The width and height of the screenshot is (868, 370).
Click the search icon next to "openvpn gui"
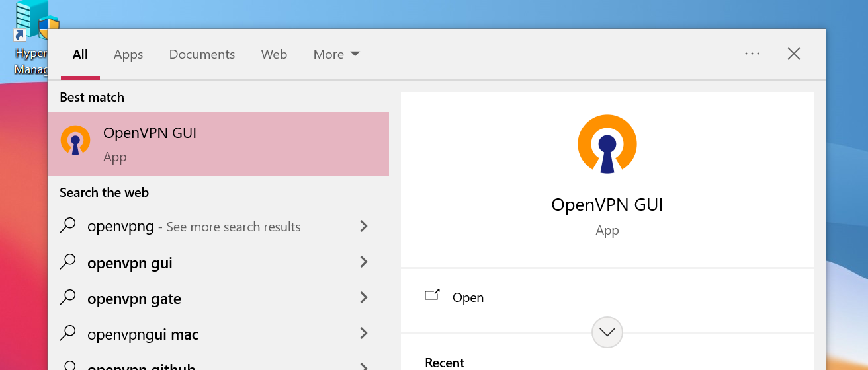click(x=68, y=262)
